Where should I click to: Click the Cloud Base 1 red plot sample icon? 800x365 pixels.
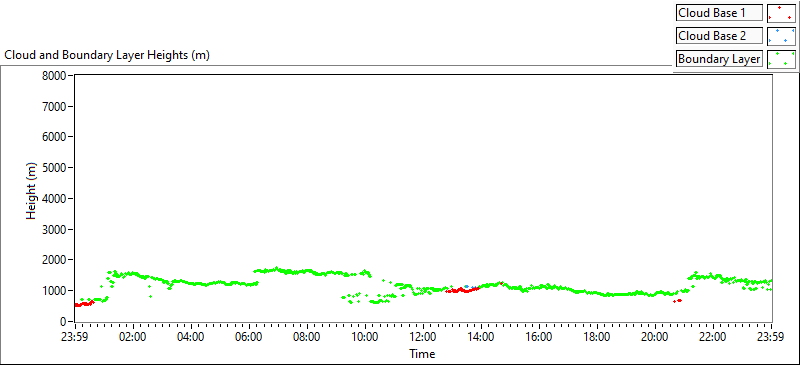[781, 13]
